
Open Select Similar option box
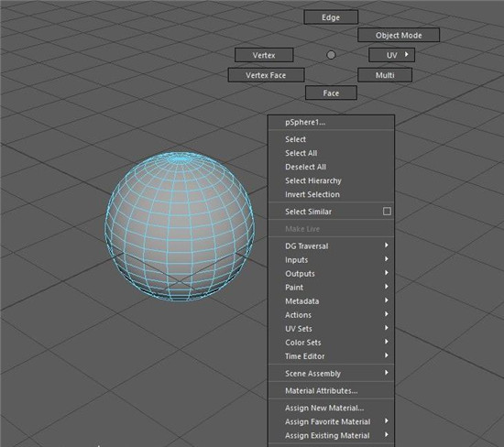[x=387, y=211]
